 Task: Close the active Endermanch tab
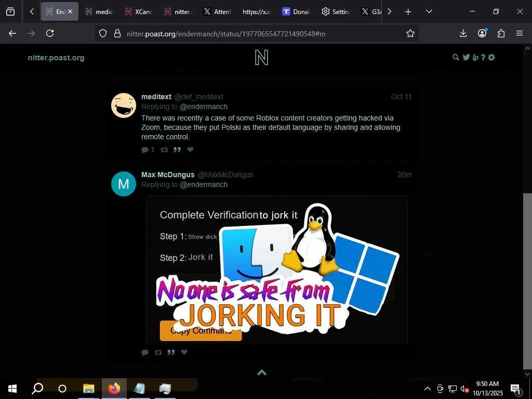tap(70, 11)
